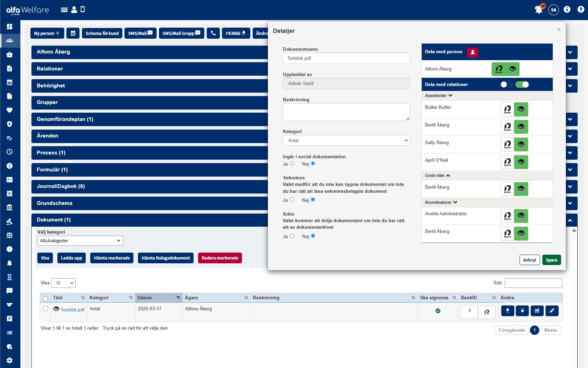Click the red share-with-person icon
Viewport: 588px width, 368px height.
[472, 52]
